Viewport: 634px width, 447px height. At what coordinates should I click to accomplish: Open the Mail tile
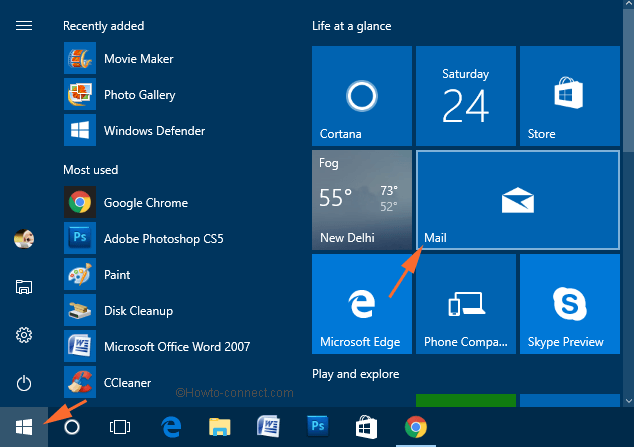coord(518,200)
